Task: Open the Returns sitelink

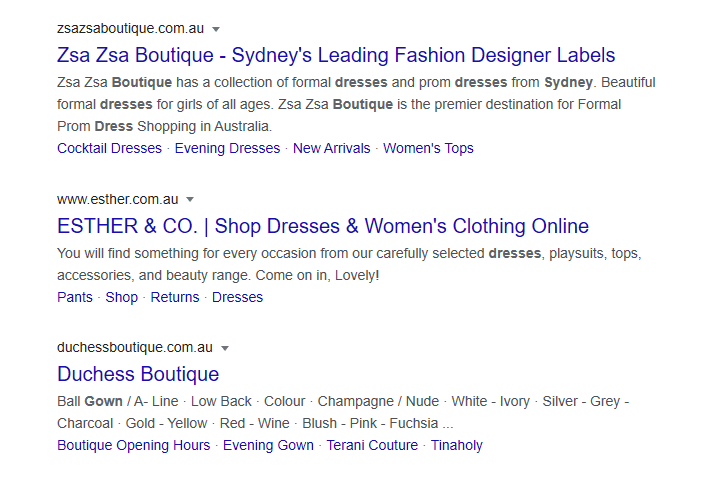Action: [175, 297]
